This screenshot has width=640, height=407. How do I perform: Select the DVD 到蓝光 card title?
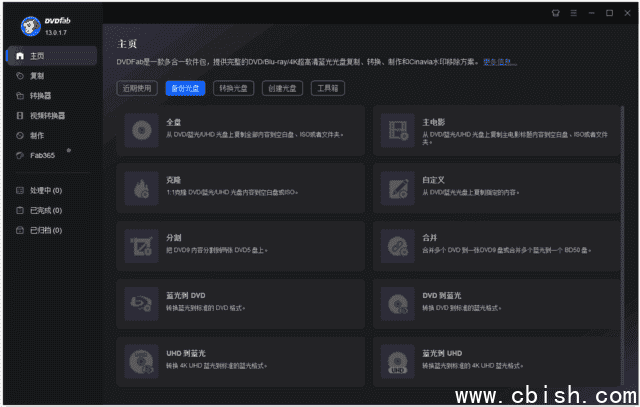click(442, 296)
